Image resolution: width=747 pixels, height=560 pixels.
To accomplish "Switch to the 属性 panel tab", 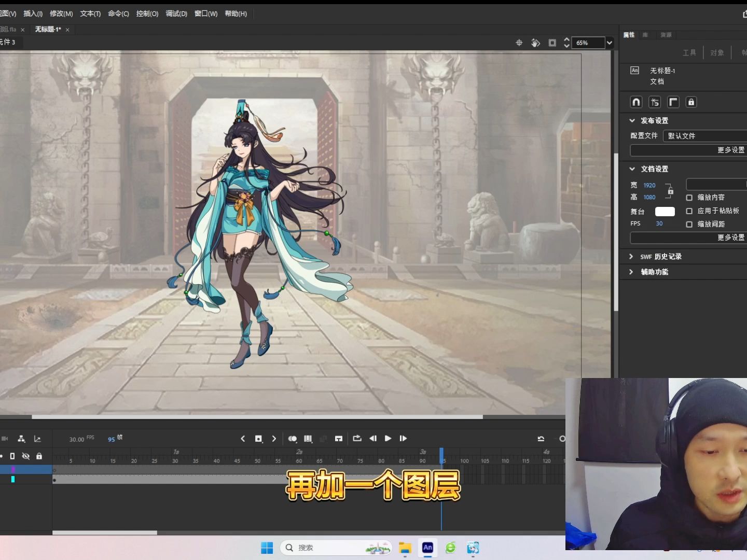I will [x=629, y=35].
